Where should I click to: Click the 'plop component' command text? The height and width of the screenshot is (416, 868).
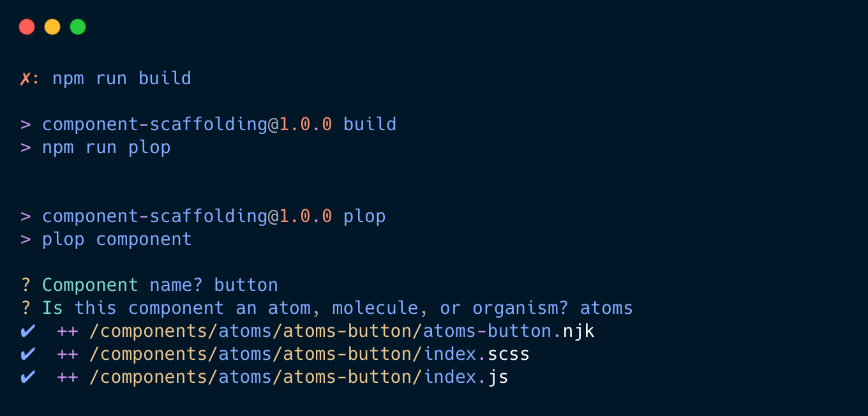point(117,239)
